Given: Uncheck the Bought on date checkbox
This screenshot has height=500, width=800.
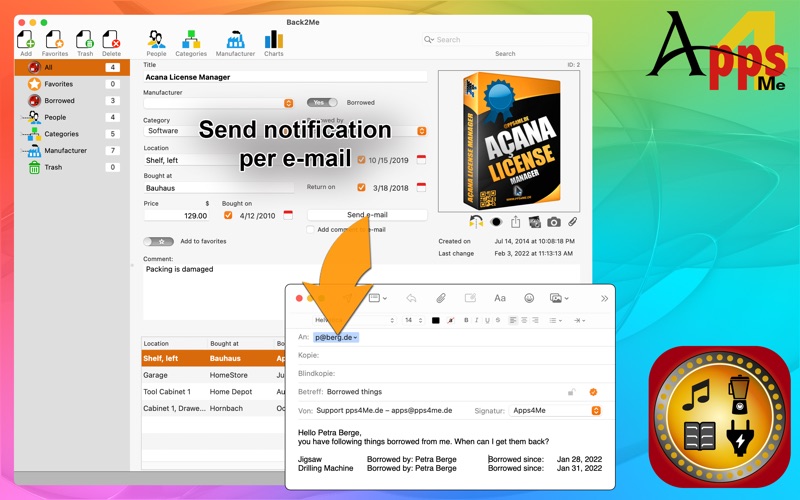Looking at the screenshot, I should 228,215.
